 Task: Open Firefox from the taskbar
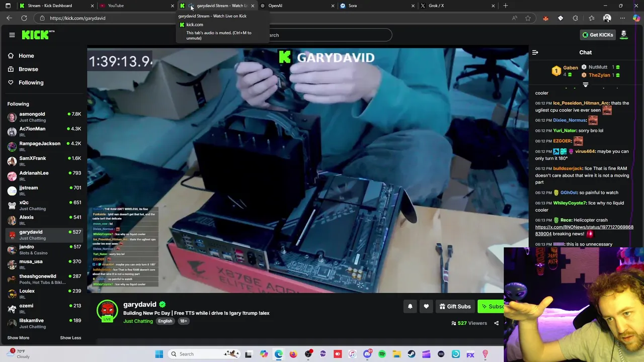(293, 354)
